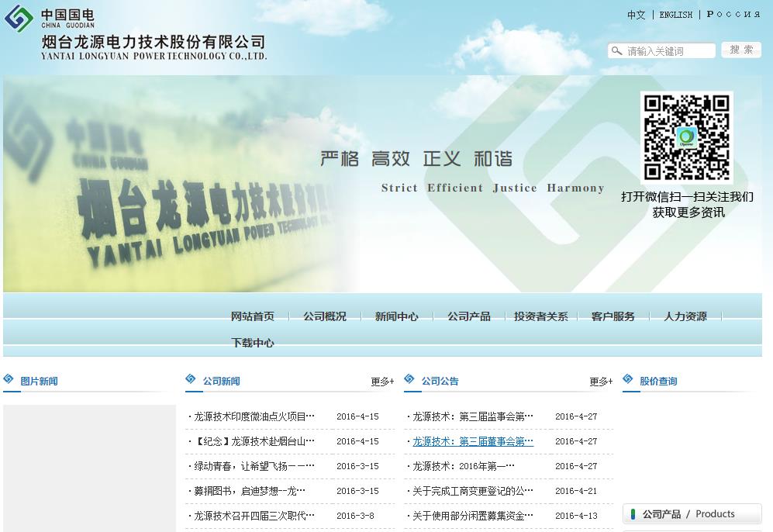Click the empty 图片新闻 image placeholder
773x532 pixels.
click(x=89, y=468)
